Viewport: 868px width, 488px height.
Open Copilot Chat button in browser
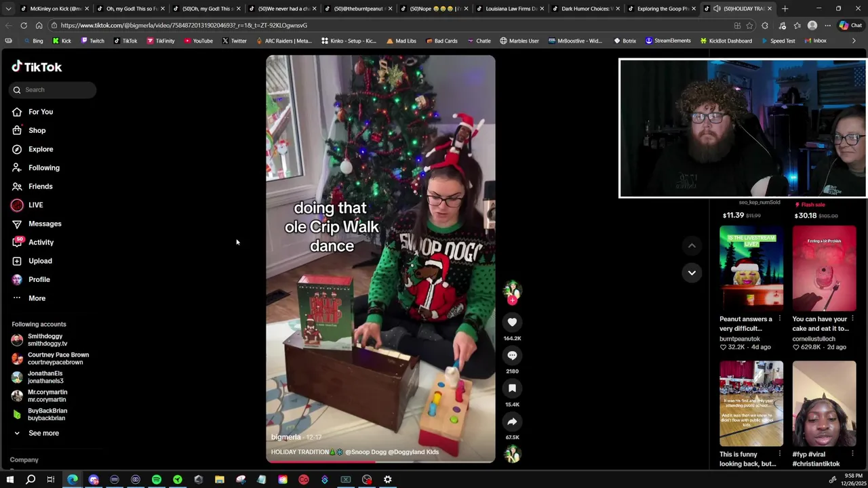(851, 25)
